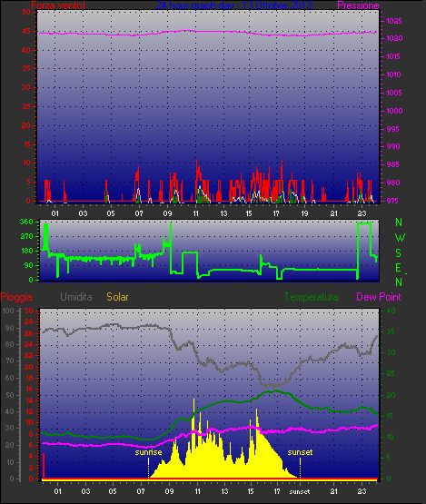Click the sunset marker in solar graph
426x504 pixels.
(300, 452)
